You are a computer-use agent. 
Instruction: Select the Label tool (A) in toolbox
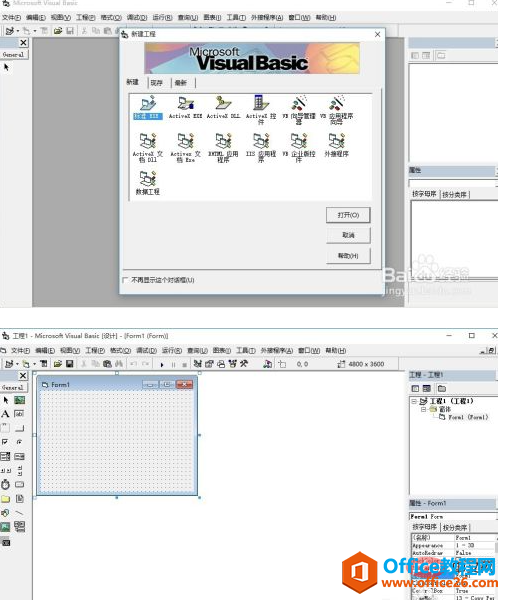[x=5, y=414]
